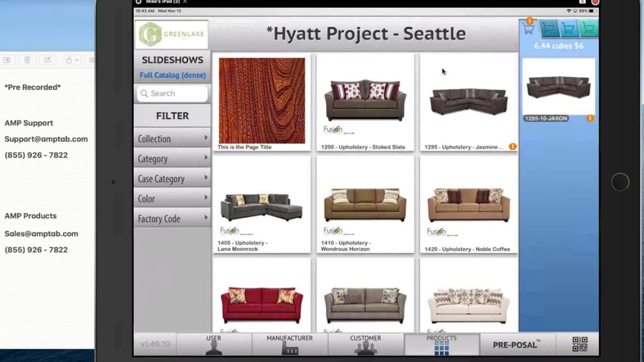Click the Support@amptab.com email in Notes

(46, 139)
